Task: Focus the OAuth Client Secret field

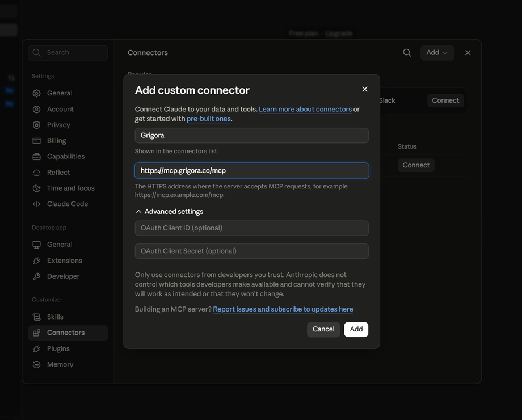Action: pyautogui.click(x=252, y=251)
